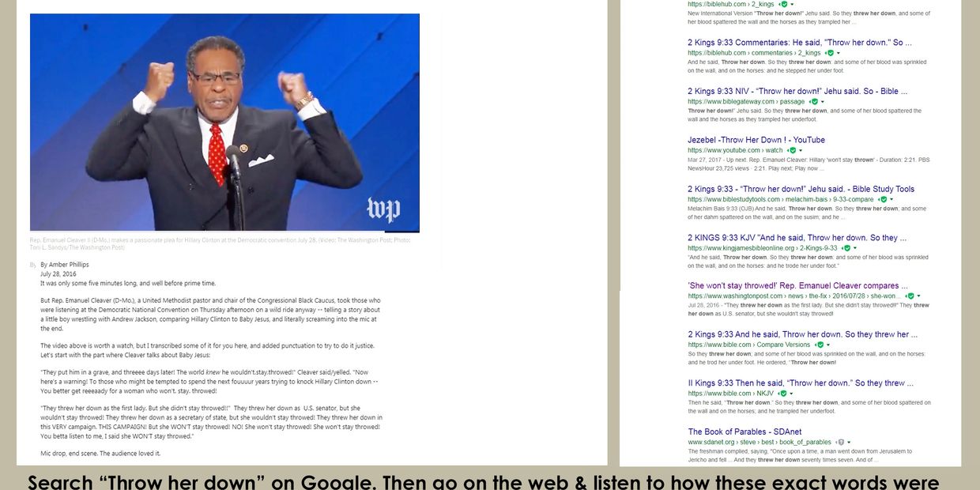Click the green shield next to biblehub.com › commentaries › 2_kings
Image resolution: width=980 pixels, height=490 pixels.
(x=831, y=53)
